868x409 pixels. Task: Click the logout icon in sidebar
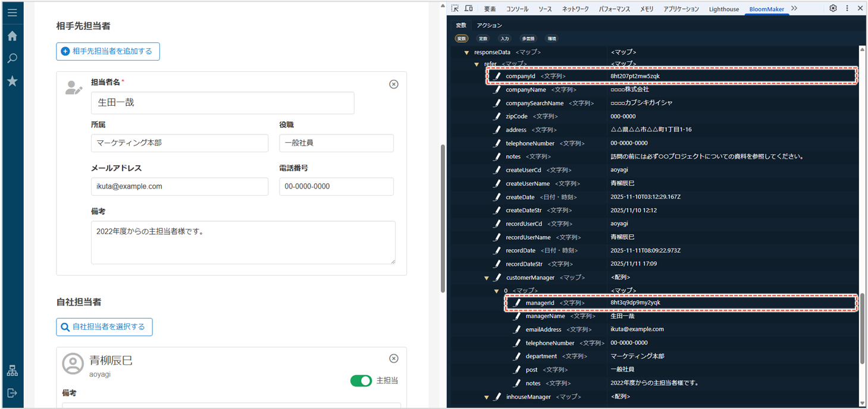(x=12, y=393)
